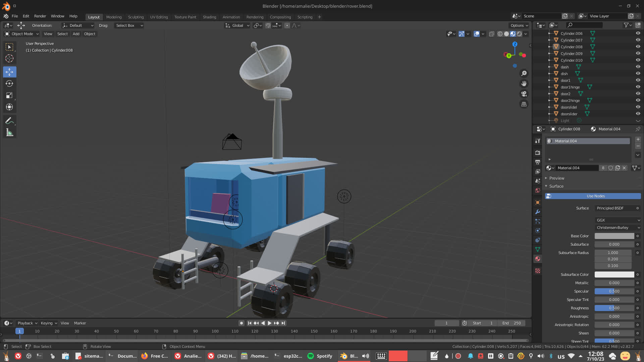Toggle camera view in viewport
This screenshot has width=644, height=362.
[524, 94]
